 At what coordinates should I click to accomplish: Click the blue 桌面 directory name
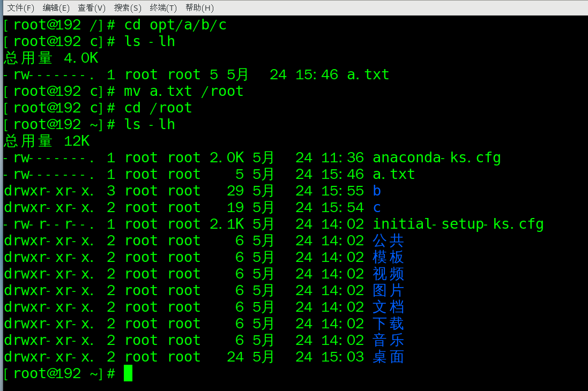click(x=388, y=357)
